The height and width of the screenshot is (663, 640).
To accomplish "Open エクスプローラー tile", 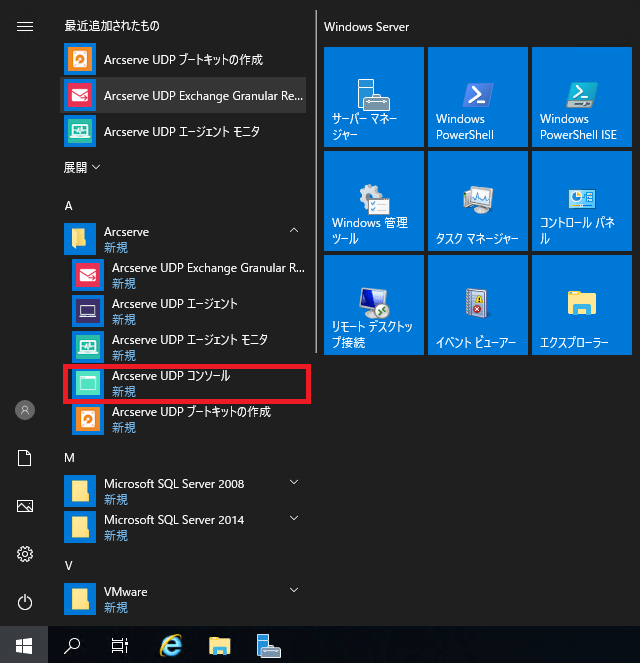I will click(582, 305).
